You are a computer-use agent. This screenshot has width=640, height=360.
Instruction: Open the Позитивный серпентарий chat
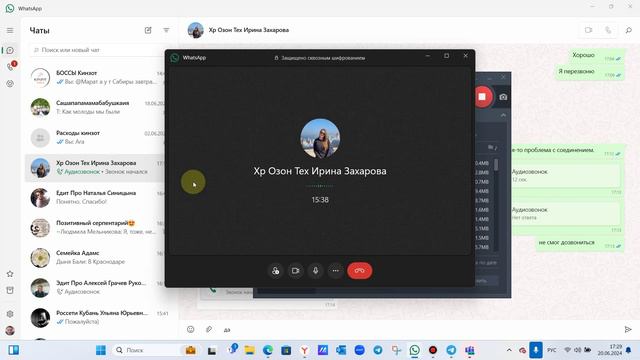(96, 227)
